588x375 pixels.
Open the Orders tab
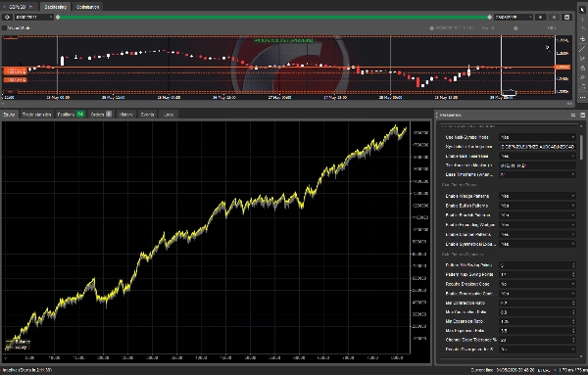coord(101,115)
